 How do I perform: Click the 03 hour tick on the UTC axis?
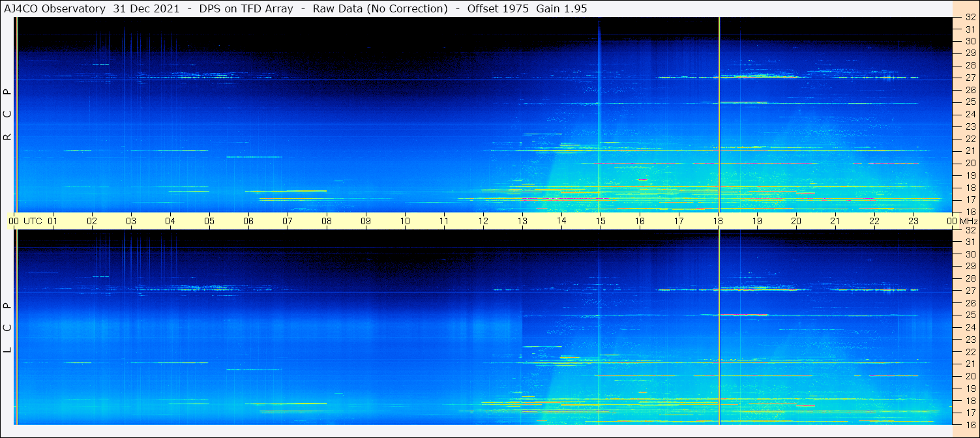tap(131, 221)
